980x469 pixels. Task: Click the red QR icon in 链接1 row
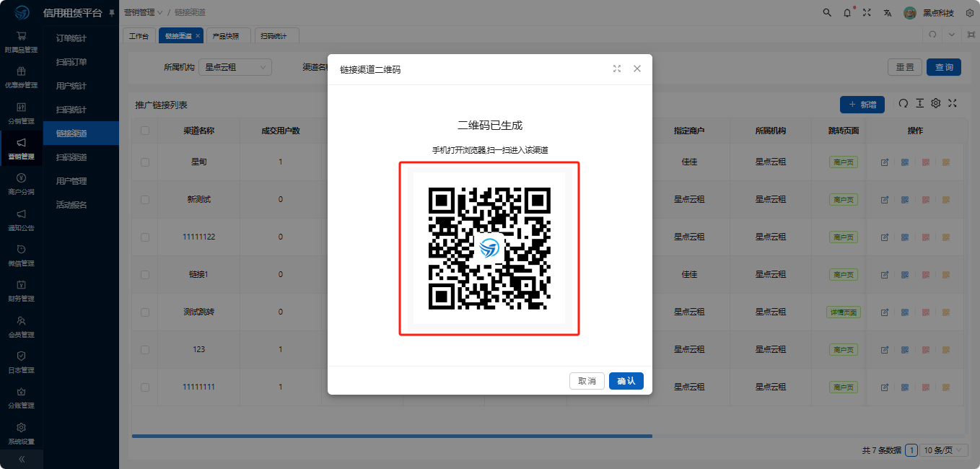coord(925,274)
